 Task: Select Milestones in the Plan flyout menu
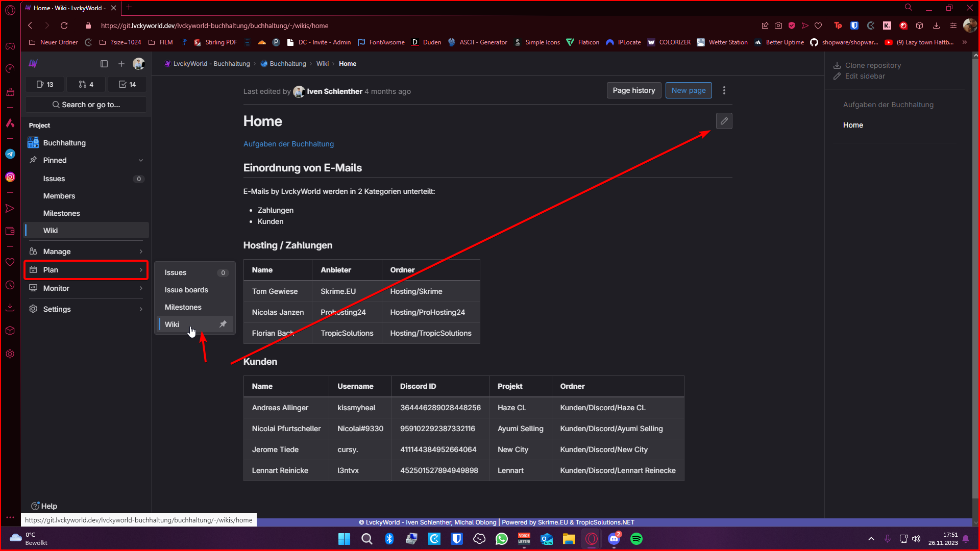(183, 307)
